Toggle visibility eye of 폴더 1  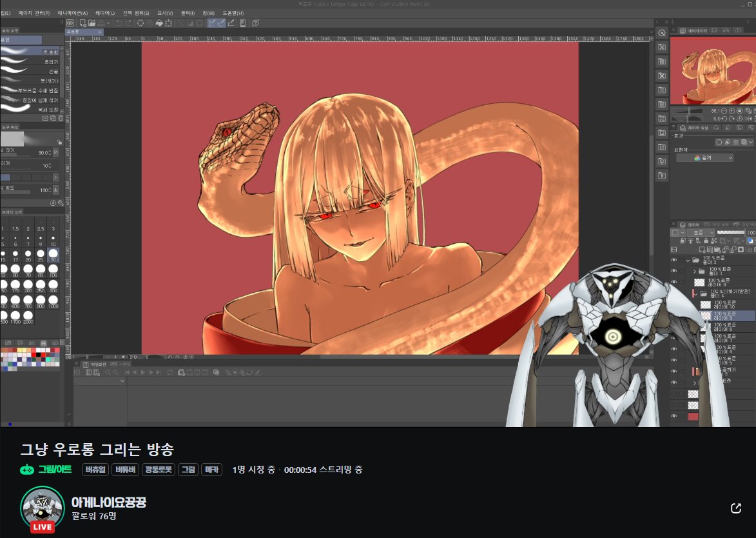click(674, 271)
